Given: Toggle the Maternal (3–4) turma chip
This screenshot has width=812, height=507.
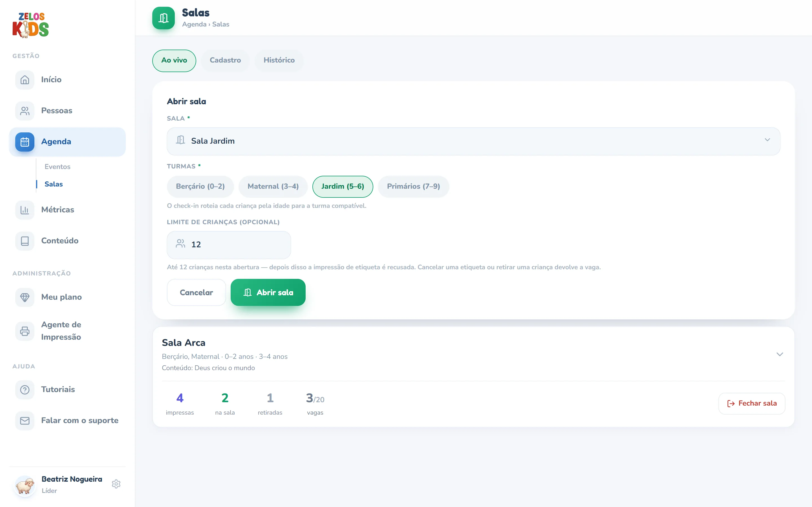Looking at the screenshot, I should point(273,186).
